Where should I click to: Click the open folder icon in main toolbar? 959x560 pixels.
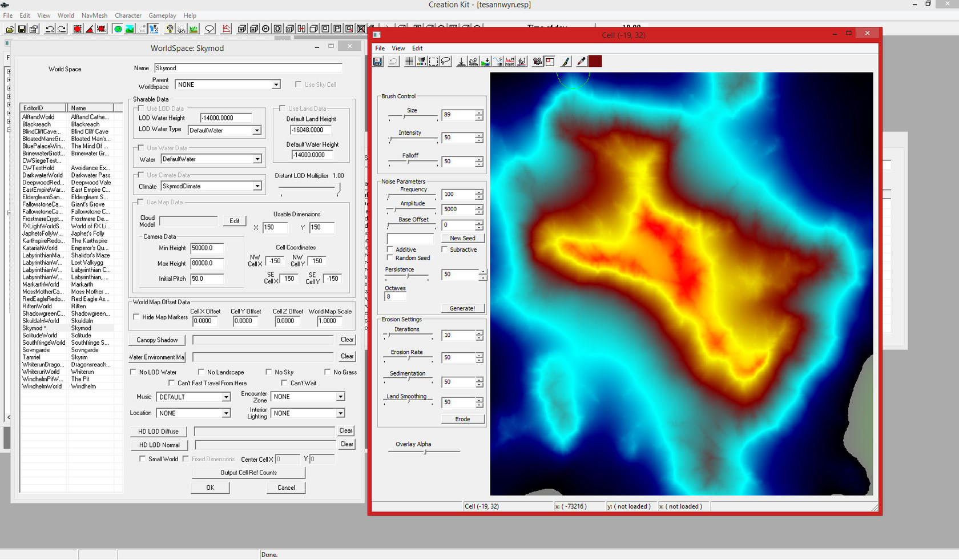coord(10,29)
